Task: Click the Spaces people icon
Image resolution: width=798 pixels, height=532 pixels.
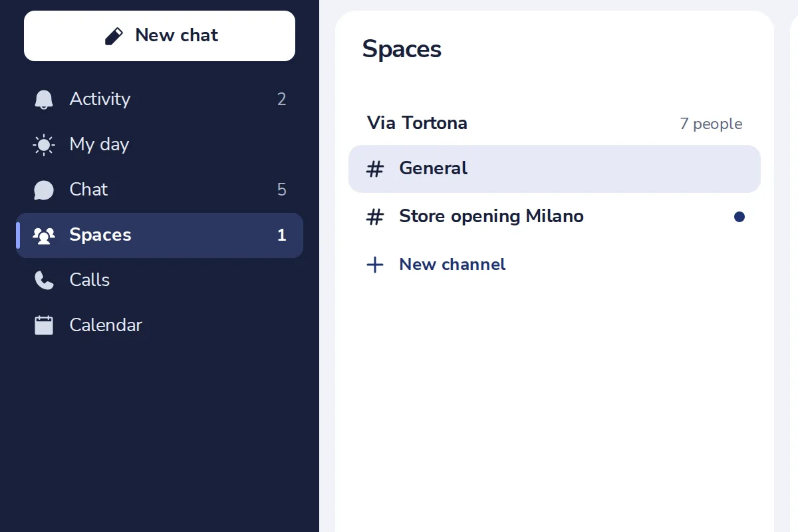Action: point(44,235)
